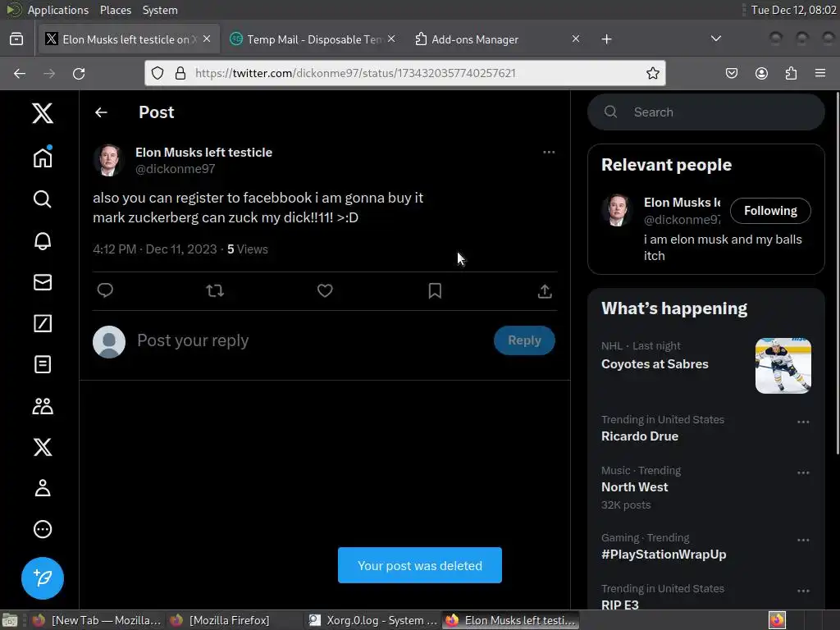This screenshot has height=630, width=840.
Task: Open the North West trending topic
Action: tap(634, 487)
